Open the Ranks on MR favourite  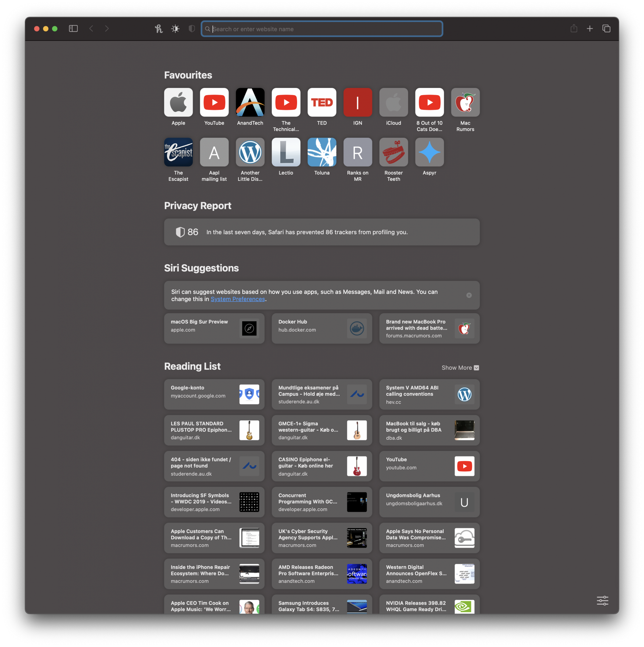coord(358,152)
